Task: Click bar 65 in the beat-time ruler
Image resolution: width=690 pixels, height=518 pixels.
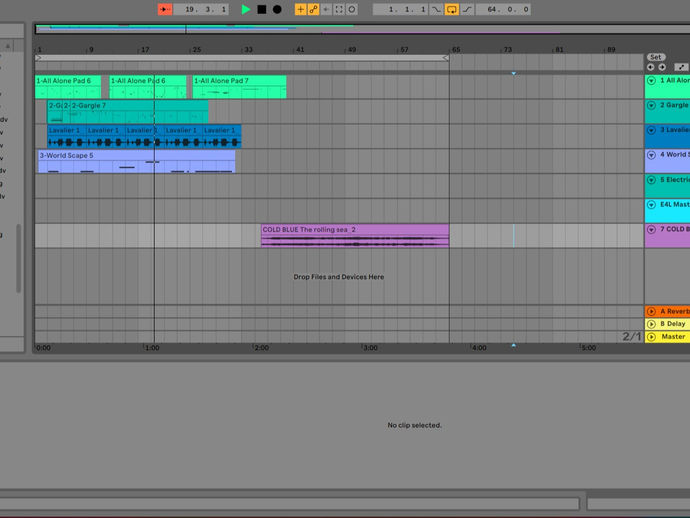Action: point(455,49)
